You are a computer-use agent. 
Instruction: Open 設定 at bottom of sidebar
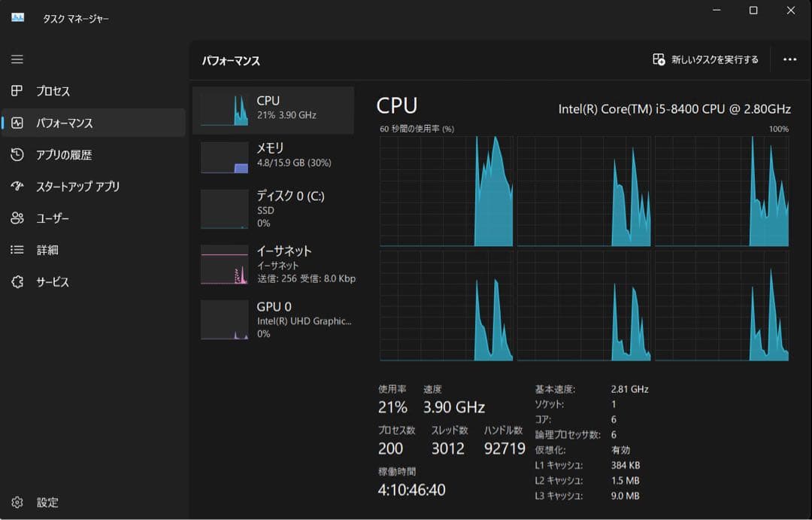(x=17, y=502)
